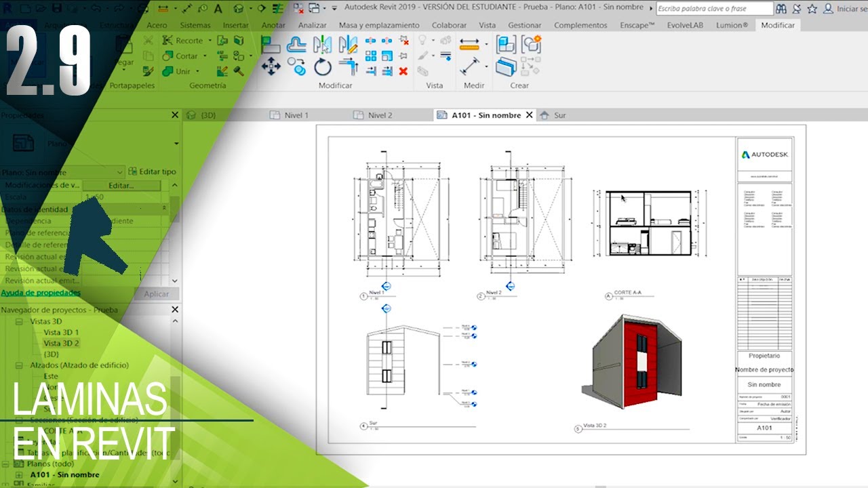Click Trim/Extend Multiple Elements icon

pyautogui.click(x=387, y=70)
